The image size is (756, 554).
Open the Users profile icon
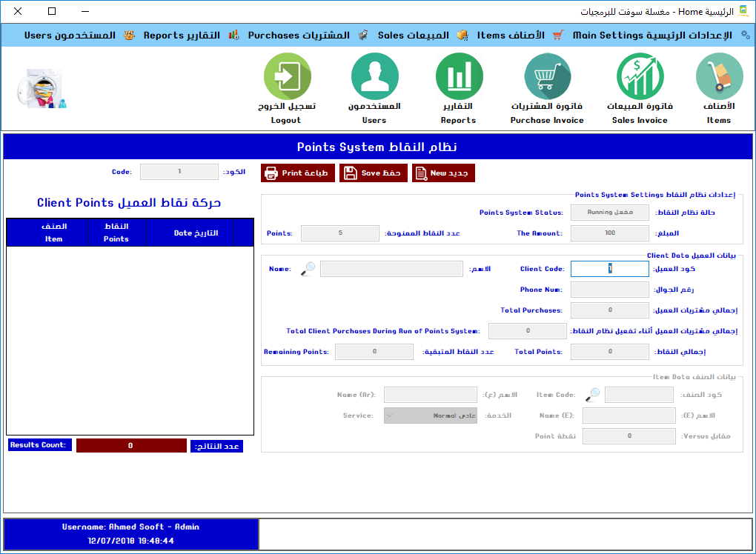pyautogui.click(x=374, y=76)
